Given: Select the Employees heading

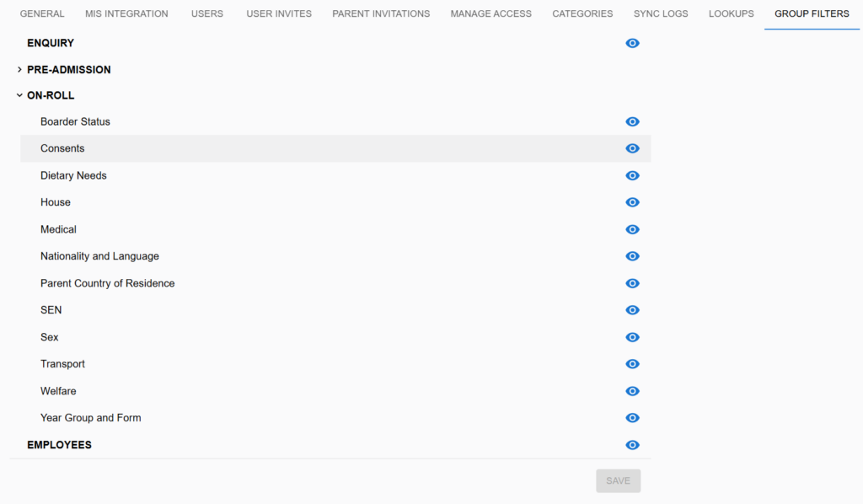Looking at the screenshot, I should (x=60, y=445).
